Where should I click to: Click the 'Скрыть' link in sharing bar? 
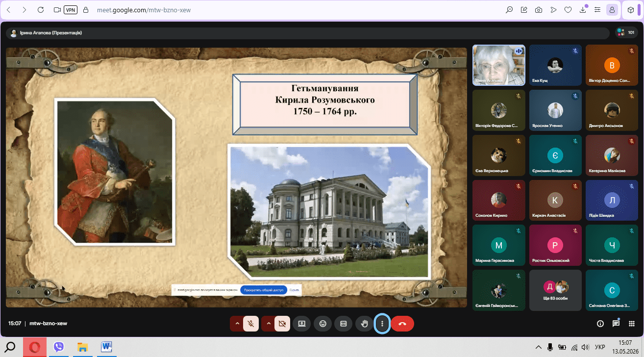294,290
